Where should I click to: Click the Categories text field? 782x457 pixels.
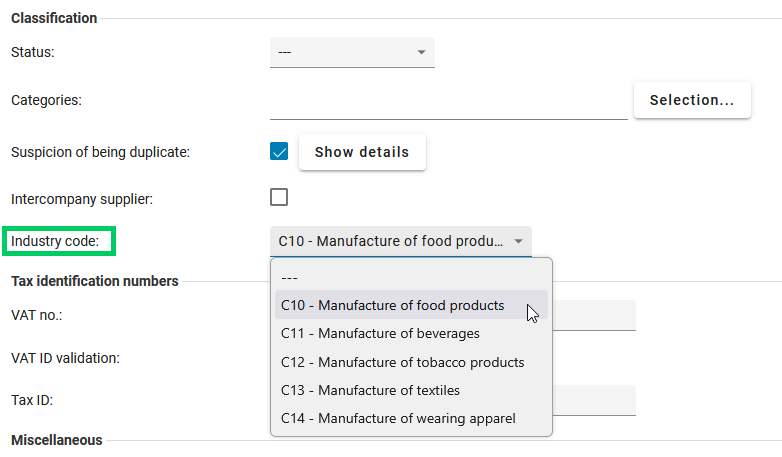click(x=448, y=101)
